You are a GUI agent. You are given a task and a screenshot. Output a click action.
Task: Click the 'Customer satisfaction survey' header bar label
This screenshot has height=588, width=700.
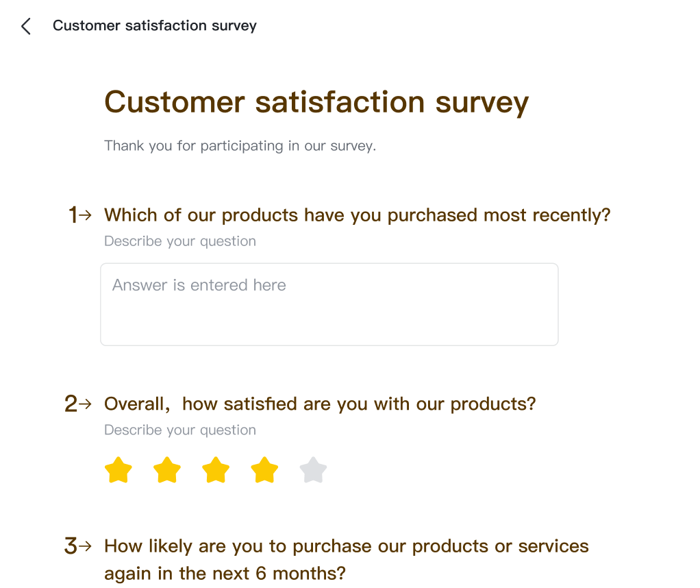click(x=155, y=25)
